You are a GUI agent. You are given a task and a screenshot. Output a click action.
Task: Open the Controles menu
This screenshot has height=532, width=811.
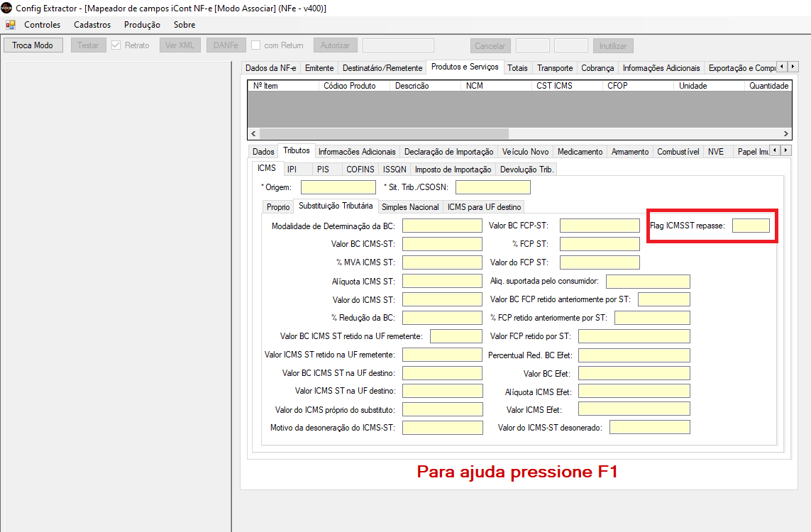[x=42, y=25]
